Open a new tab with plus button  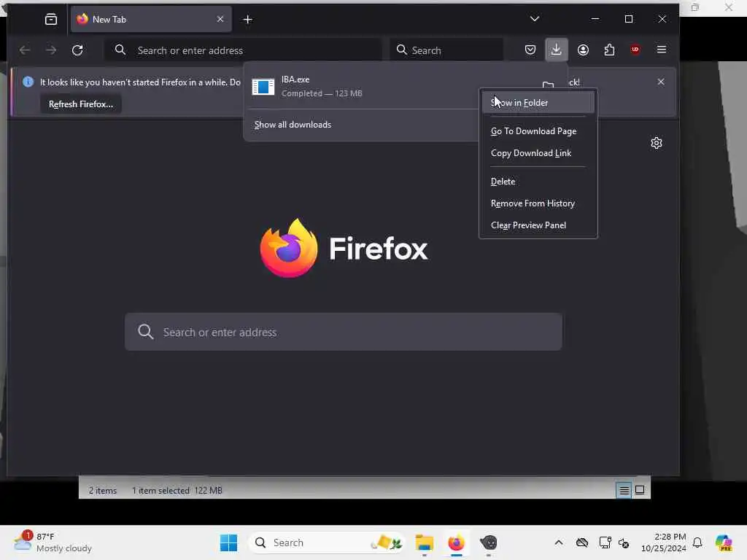coord(248,20)
